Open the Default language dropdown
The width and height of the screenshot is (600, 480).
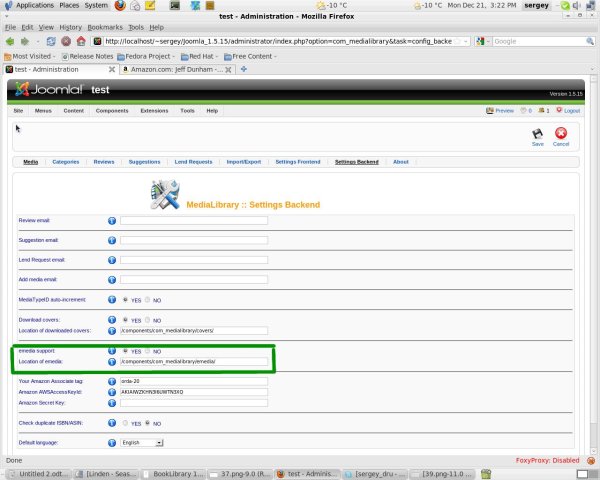pos(142,443)
